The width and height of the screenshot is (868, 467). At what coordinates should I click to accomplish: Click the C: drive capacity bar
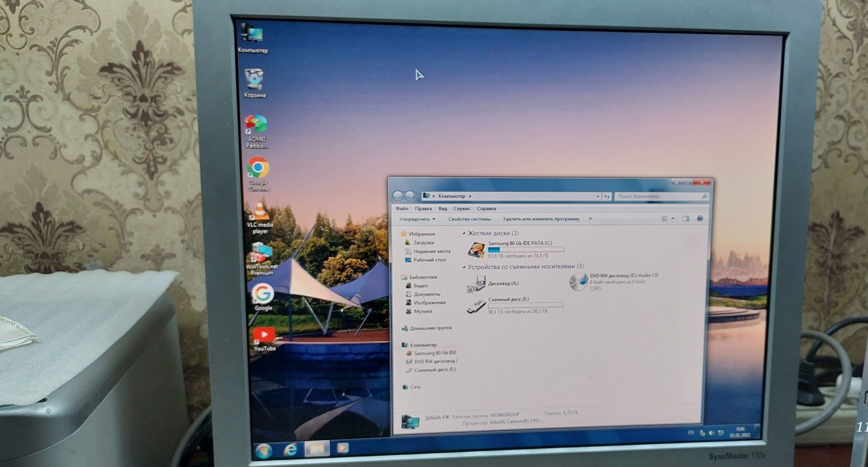click(x=526, y=249)
